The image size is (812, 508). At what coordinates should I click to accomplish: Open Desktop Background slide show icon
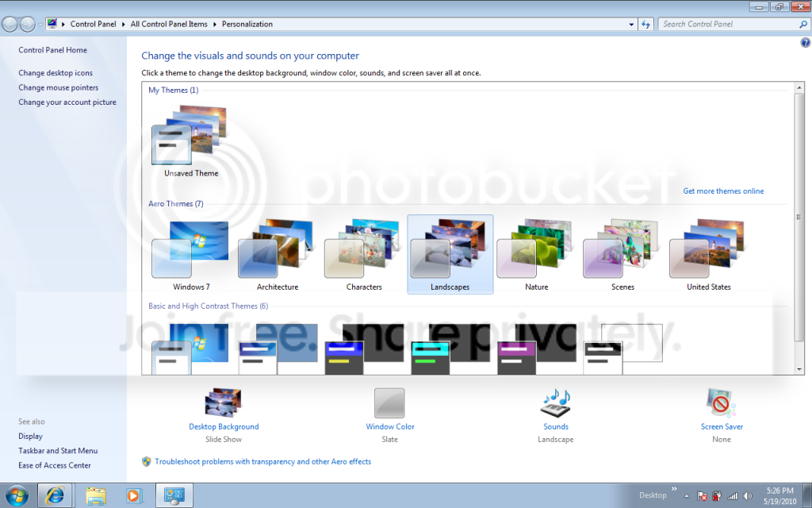(223, 402)
